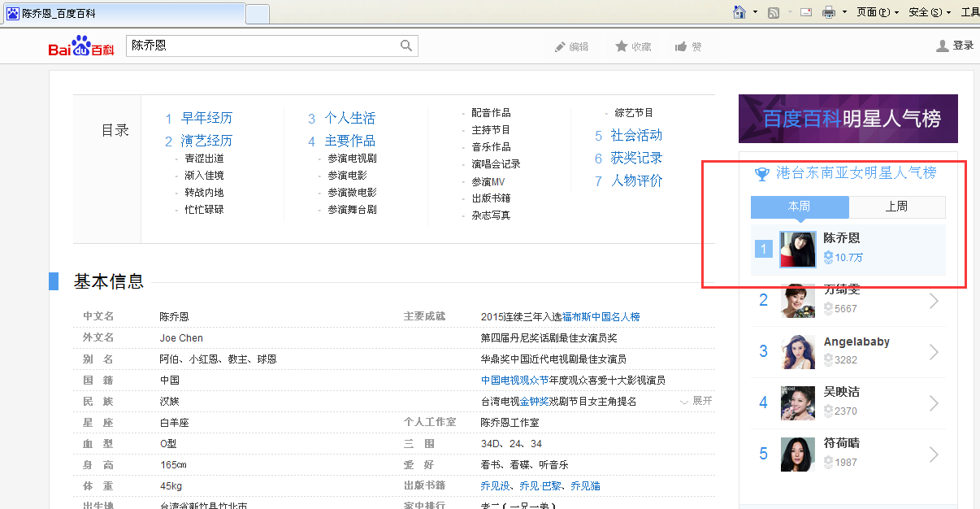980x509 pixels.
Task: Click the search input field containing 陈乔恩
Action: pyautogui.click(x=264, y=46)
